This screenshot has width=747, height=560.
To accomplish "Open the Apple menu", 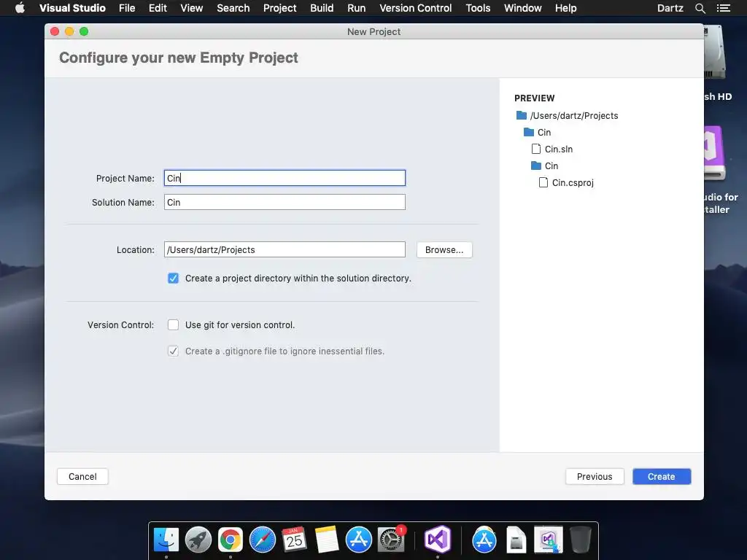I will pyautogui.click(x=20, y=8).
